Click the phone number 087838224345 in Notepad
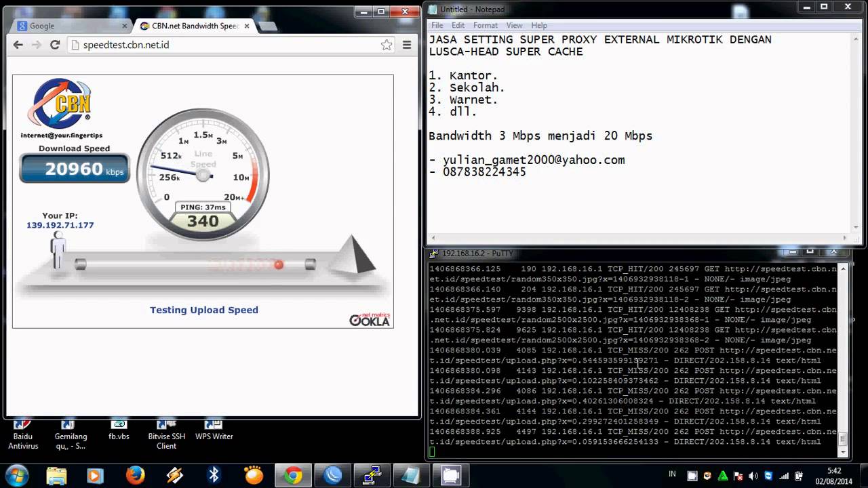868x488 pixels. coord(484,172)
